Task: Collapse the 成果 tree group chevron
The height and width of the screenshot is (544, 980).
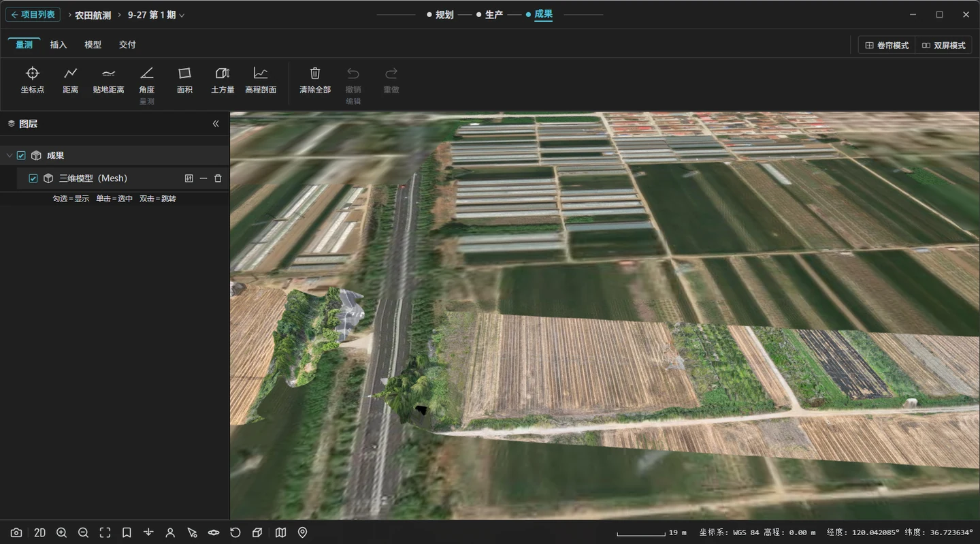Action: pyautogui.click(x=9, y=155)
